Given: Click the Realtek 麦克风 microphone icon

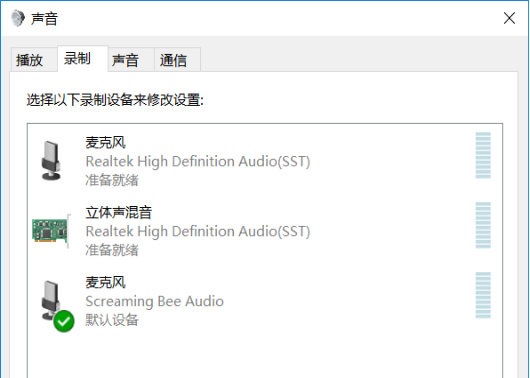Looking at the screenshot, I should (x=51, y=161).
